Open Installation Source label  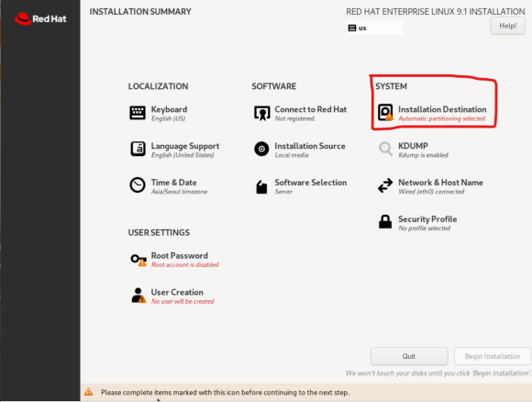tap(310, 146)
